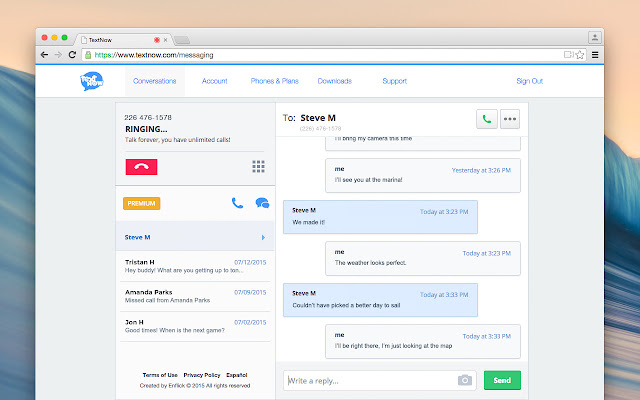The width and height of the screenshot is (640, 400).
Task: Click the RINGING... status text
Action: click(x=146, y=129)
